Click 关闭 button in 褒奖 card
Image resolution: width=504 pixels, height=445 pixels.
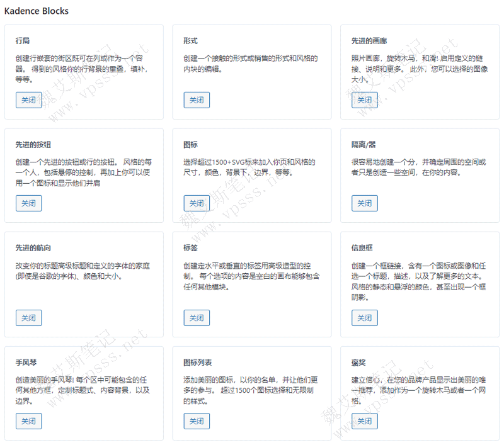coord(365,421)
